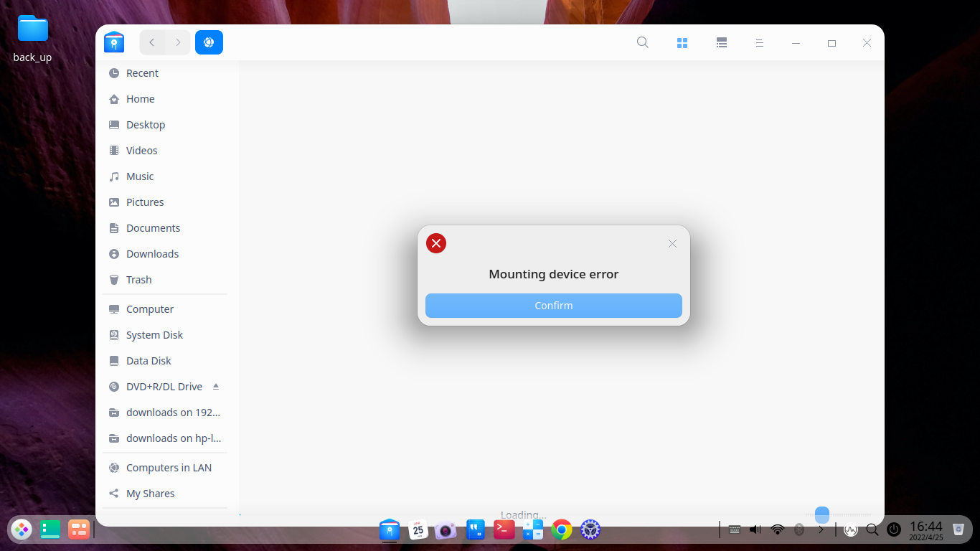Open the file manager search
Image resolution: width=980 pixels, height=551 pixels.
tap(643, 42)
